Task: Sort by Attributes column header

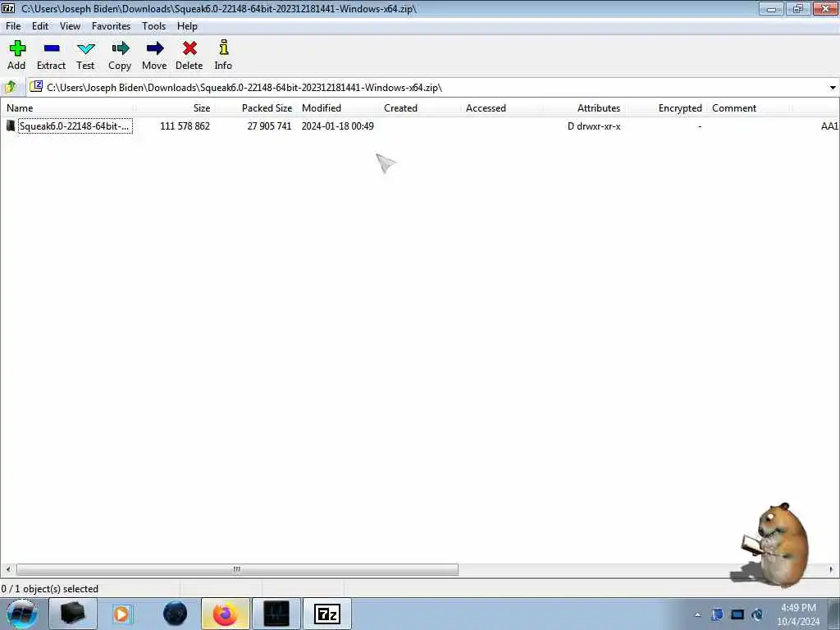Action: pyautogui.click(x=584, y=108)
